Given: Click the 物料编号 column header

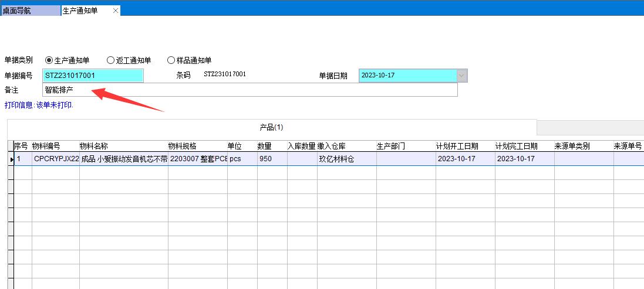Looking at the screenshot, I should (x=55, y=146).
